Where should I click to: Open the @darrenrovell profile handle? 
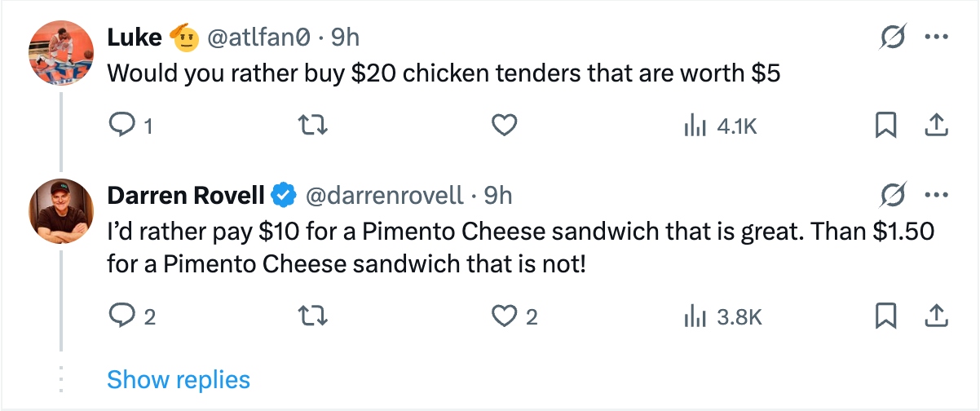(x=383, y=196)
